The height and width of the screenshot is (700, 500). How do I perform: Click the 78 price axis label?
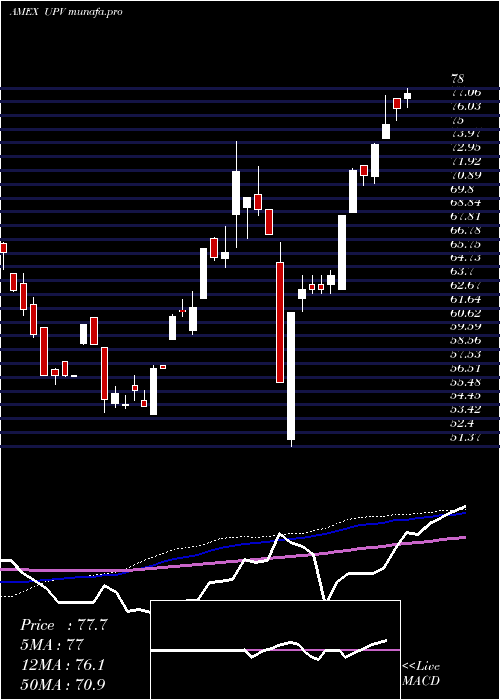[458, 79]
